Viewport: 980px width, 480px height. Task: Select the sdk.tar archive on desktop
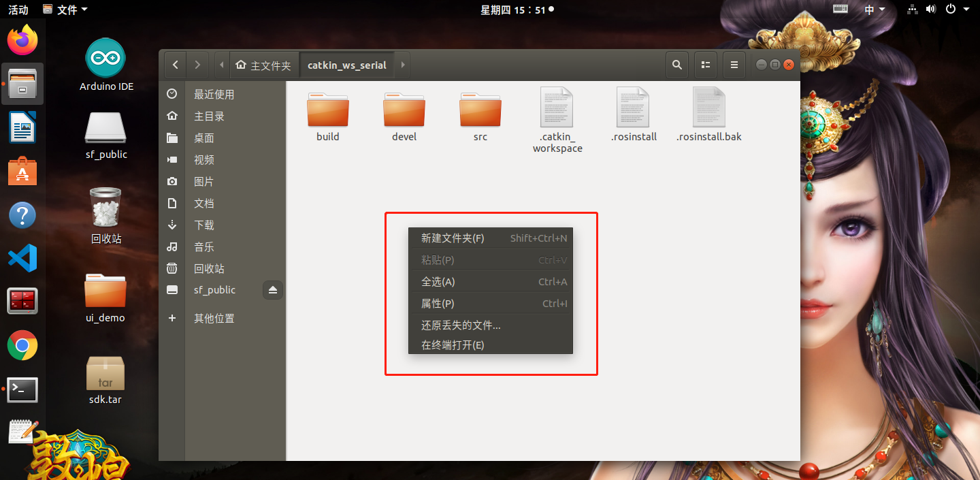pyautogui.click(x=105, y=381)
